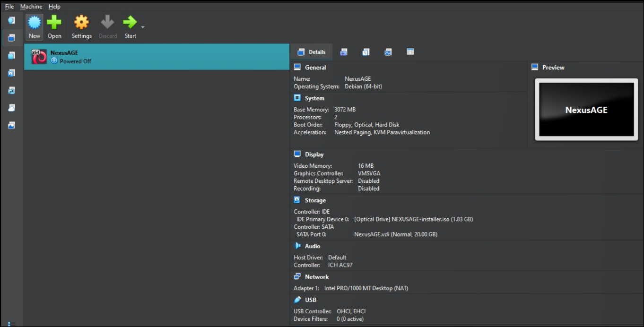Image resolution: width=644 pixels, height=327 pixels.
Task: Click the 'VMSVGA' graphics controller value
Action: click(x=369, y=173)
